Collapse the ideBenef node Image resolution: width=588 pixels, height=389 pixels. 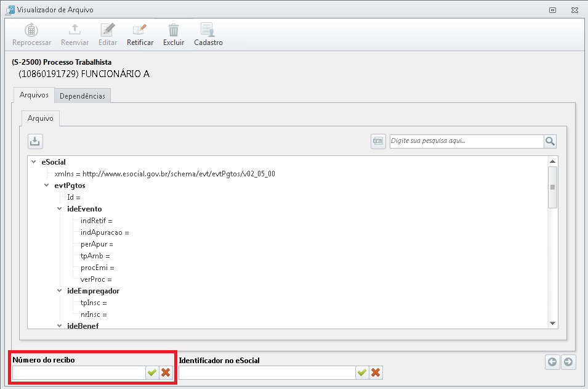tap(59, 326)
